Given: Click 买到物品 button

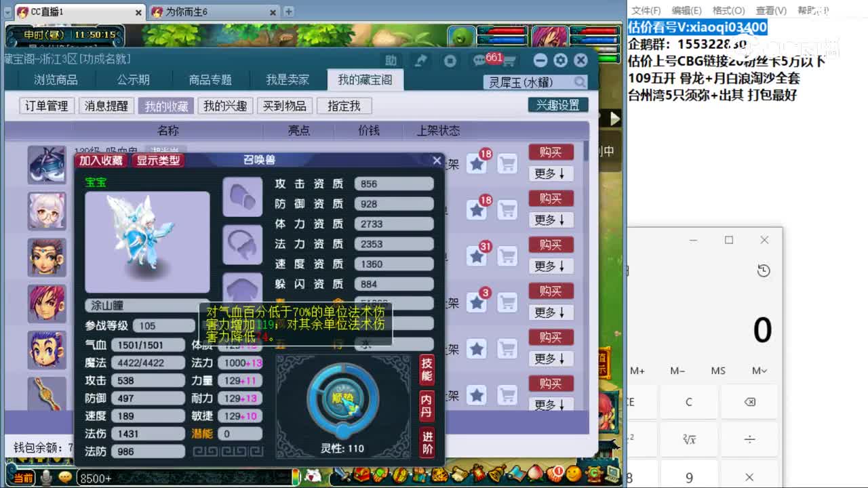Looking at the screenshot, I should click(x=284, y=106).
